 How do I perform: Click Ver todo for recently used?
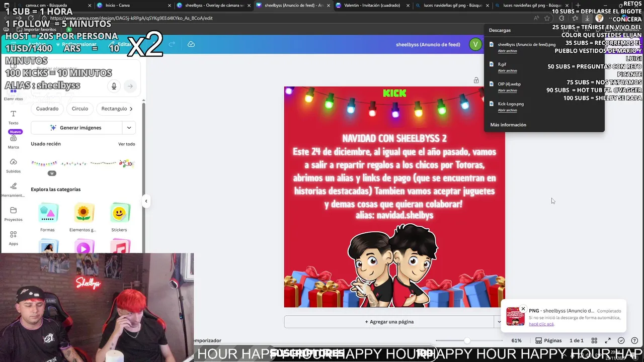point(127,144)
